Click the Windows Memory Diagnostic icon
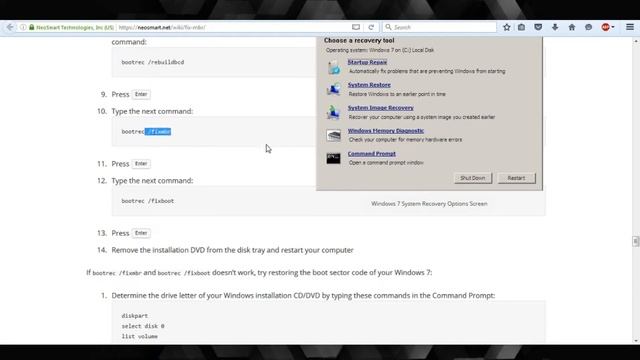This screenshot has width=640, height=360. click(x=333, y=135)
